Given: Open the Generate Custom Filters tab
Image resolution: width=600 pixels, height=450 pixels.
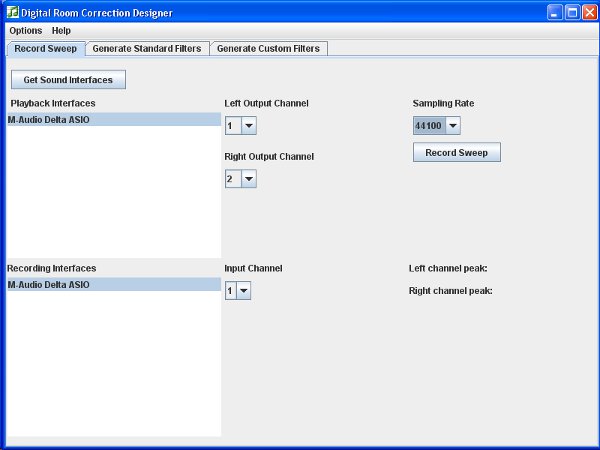Looking at the screenshot, I should tap(269, 48).
